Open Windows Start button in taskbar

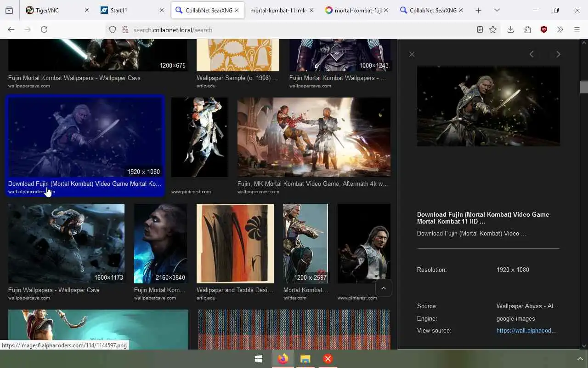tap(259, 359)
